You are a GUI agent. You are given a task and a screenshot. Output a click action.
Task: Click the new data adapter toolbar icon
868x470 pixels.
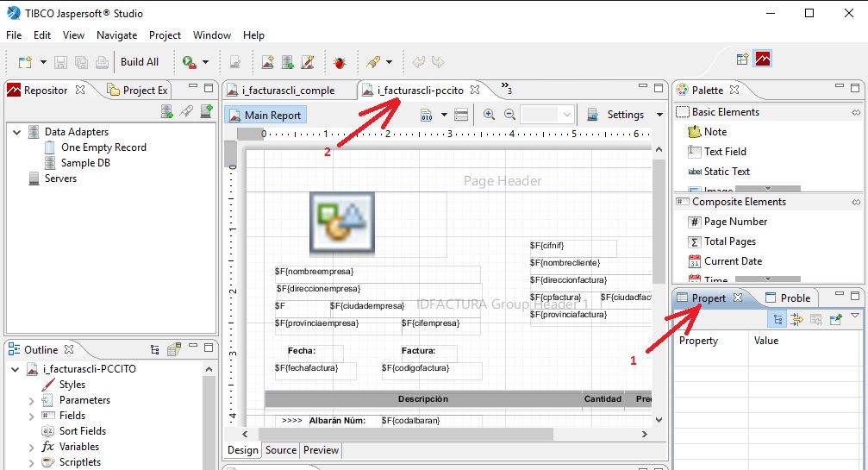tap(287, 62)
